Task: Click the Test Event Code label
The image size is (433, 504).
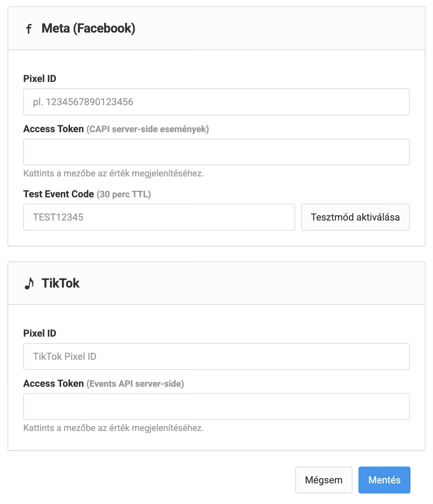Action: 58,194
